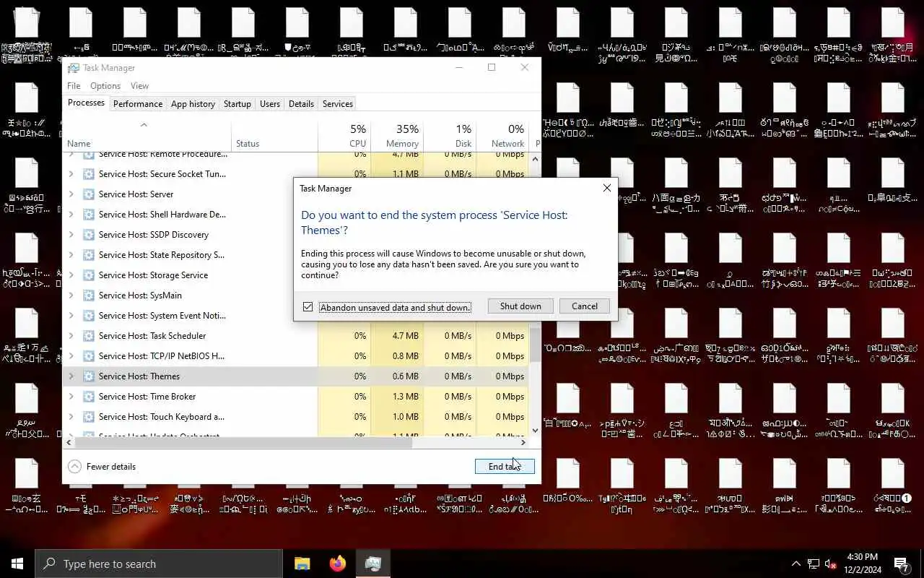Switch to the Startup tab
Image resolution: width=924 pixels, height=578 pixels.
(x=237, y=104)
